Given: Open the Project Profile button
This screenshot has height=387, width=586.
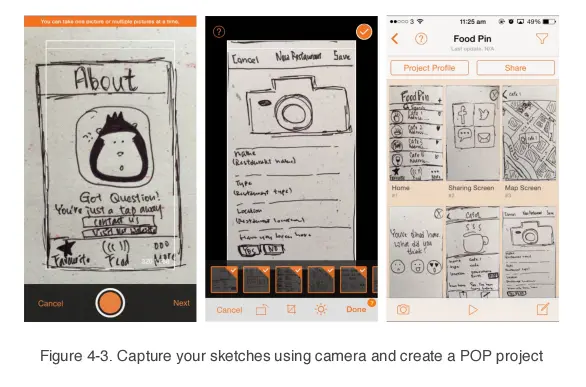Looking at the screenshot, I should pyautogui.click(x=429, y=68).
